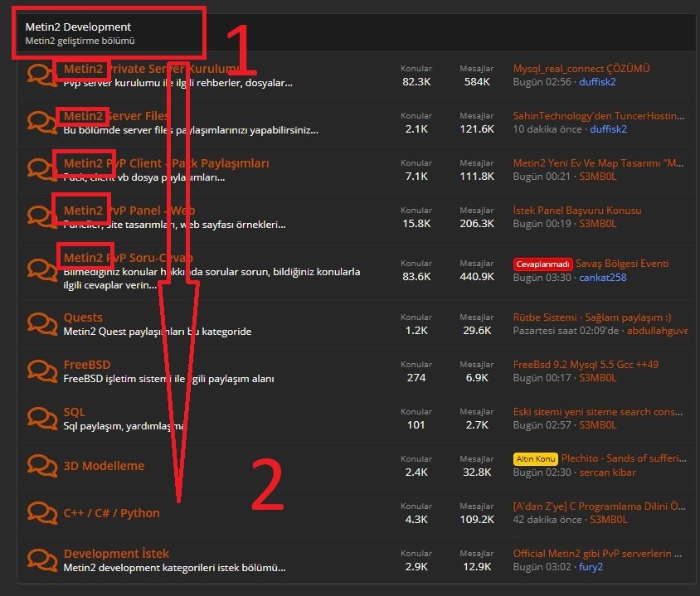
Task: Click the subtitle Metin2 geliştirme bölümü
Action: [x=80, y=41]
